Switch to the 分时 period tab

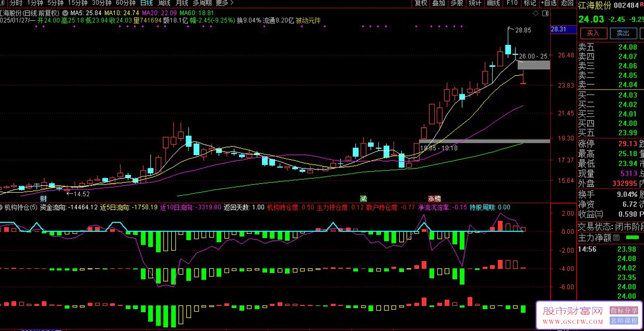[x=16, y=3]
